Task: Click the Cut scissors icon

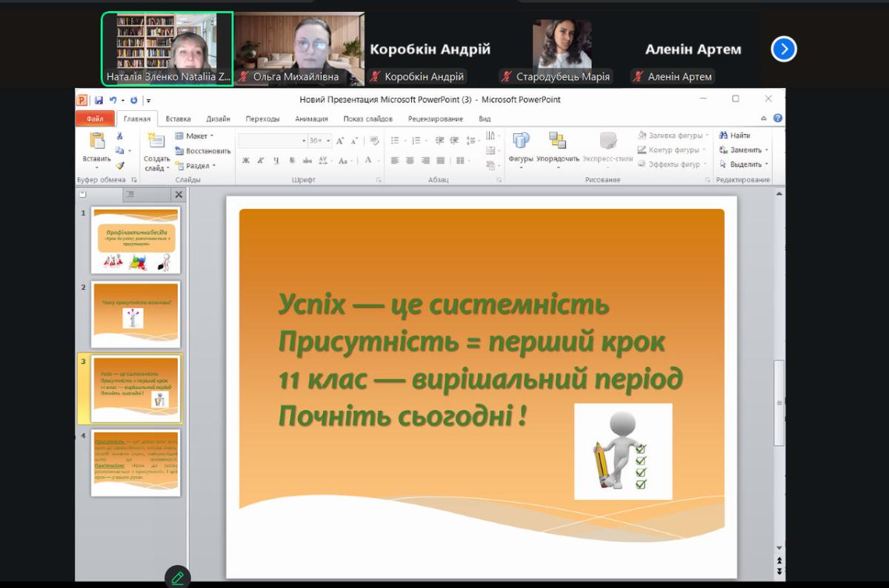Action: point(120,136)
